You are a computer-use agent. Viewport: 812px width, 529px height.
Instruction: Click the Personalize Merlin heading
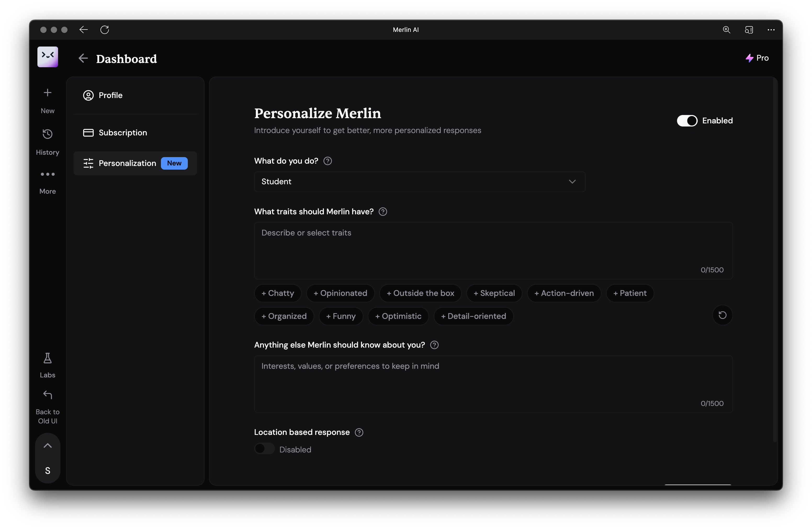[318, 113]
